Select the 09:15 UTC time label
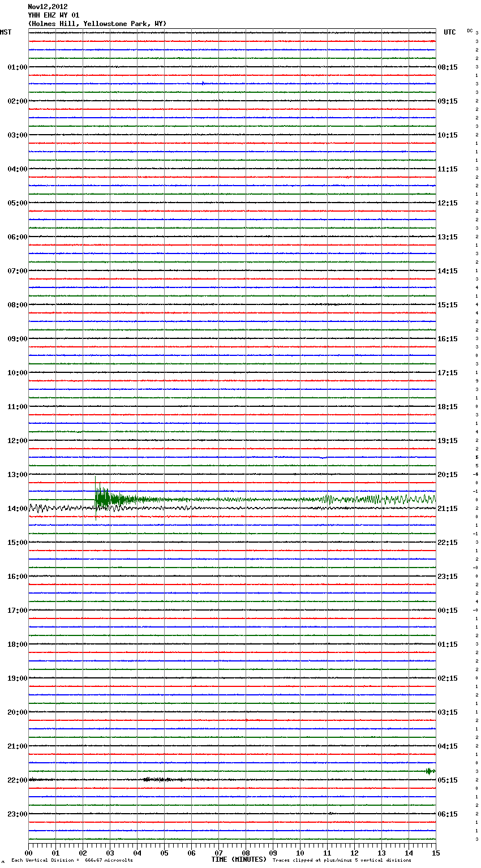Screen dimensions: 481x868 [448, 101]
